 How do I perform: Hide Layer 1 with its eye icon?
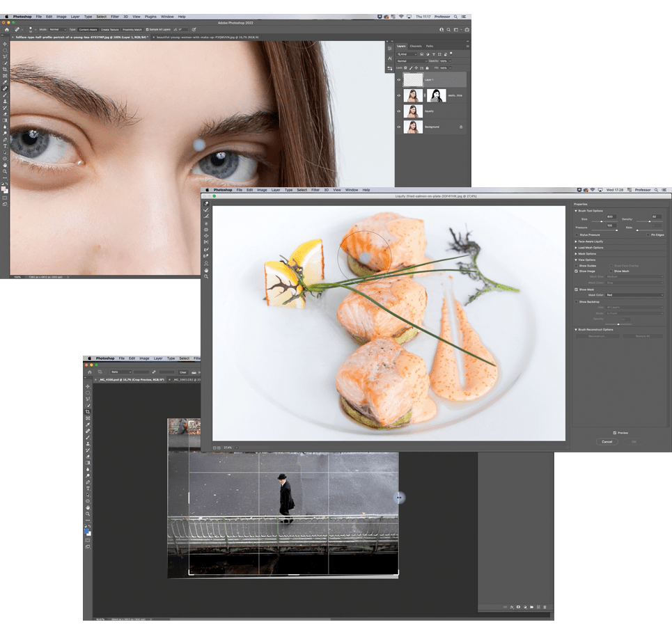coord(398,79)
